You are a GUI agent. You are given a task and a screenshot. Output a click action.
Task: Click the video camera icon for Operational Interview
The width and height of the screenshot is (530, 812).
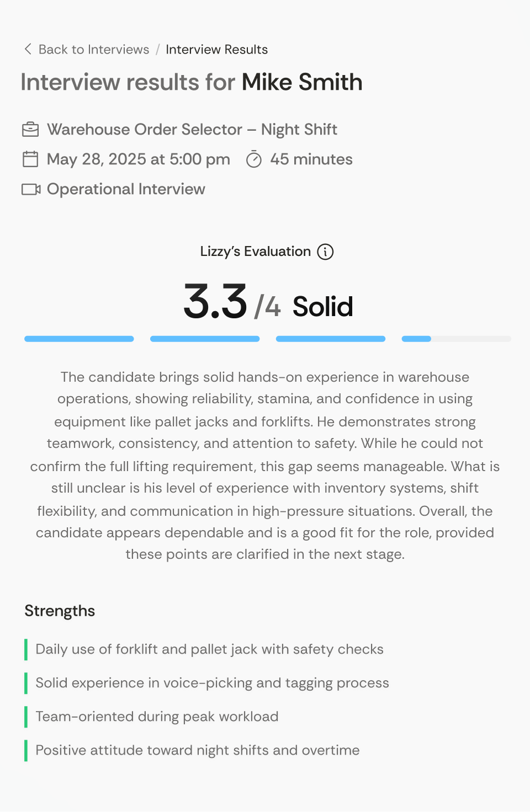pyautogui.click(x=32, y=189)
